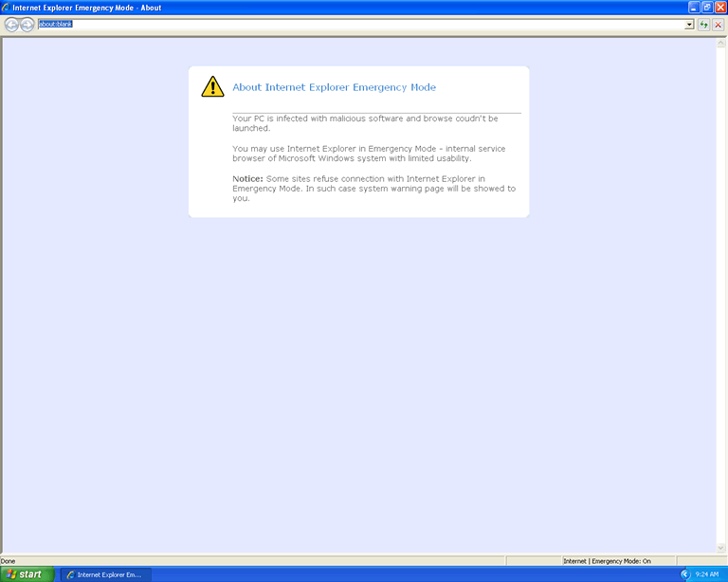Click the Internet Explorer logo in title bar
This screenshot has height=582, width=728.
[x=6, y=7]
